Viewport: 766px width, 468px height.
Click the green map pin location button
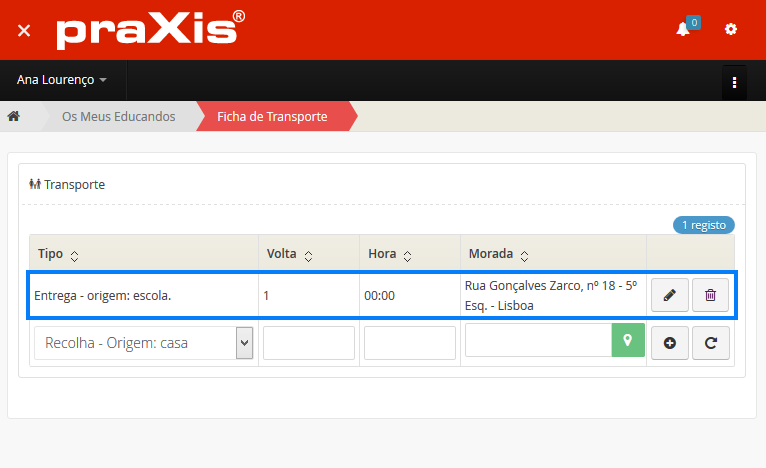click(x=628, y=341)
